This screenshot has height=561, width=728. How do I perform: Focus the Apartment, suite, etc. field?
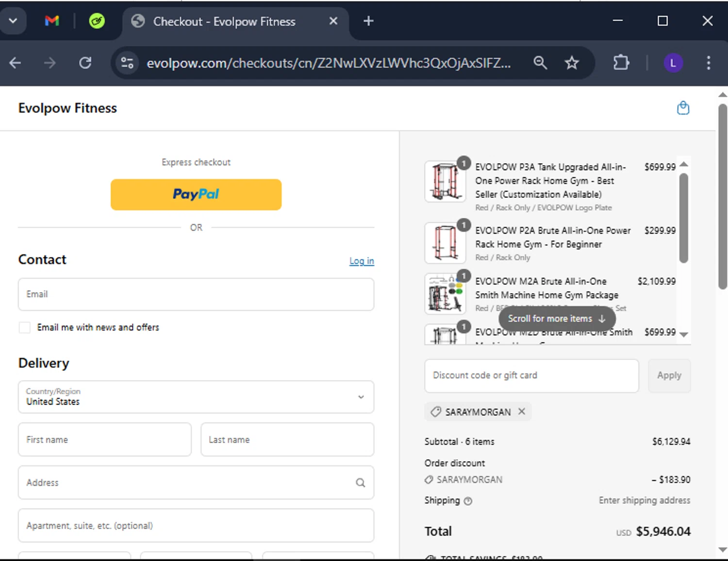(196, 526)
